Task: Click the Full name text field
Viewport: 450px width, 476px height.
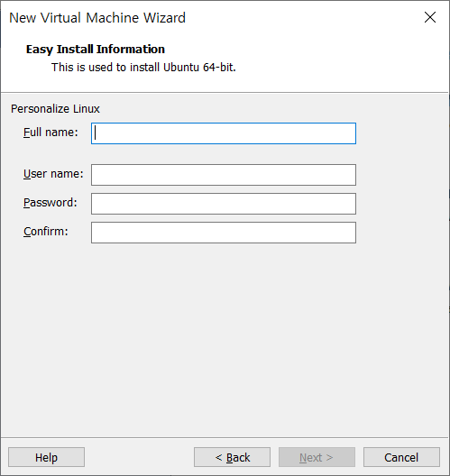Action: (x=224, y=133)
